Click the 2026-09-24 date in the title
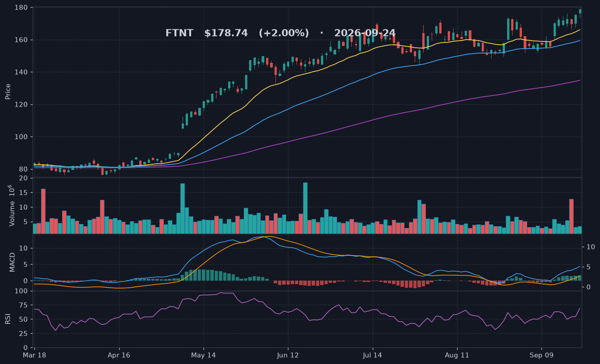This screenshot has width=600, height=364. tap(365, 33)
